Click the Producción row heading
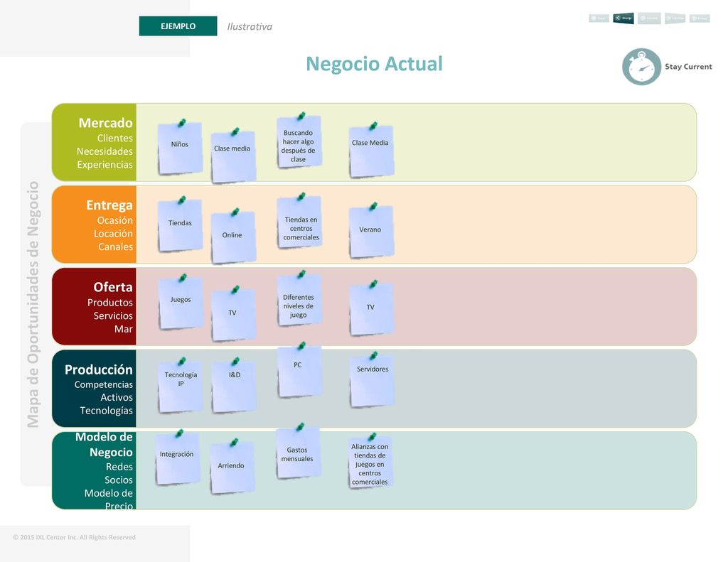This screenshot has width=728, height=562. pyautogui.click(x=98, y=370)
